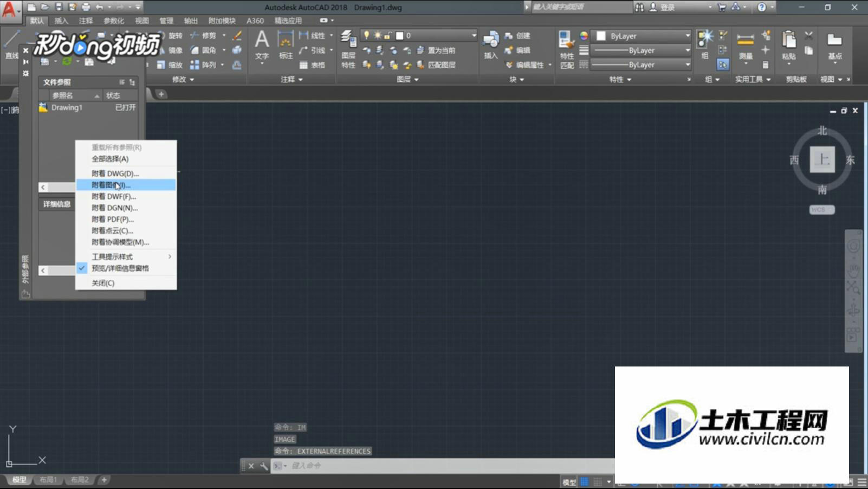The width and height of the screenshot is (868, 489).
Task: Click the 上 top face of ViewCube
Action: tap(822, 159)
